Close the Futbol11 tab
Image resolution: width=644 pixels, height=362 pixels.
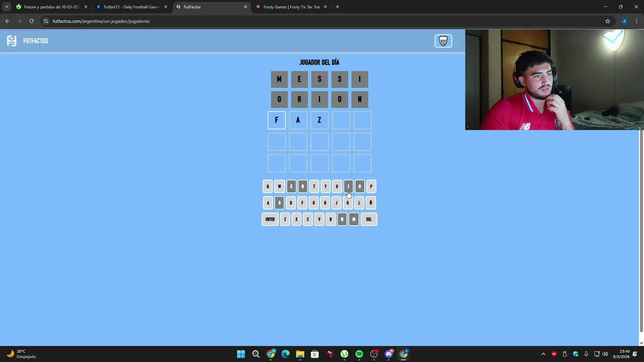(x=166, y=7)
